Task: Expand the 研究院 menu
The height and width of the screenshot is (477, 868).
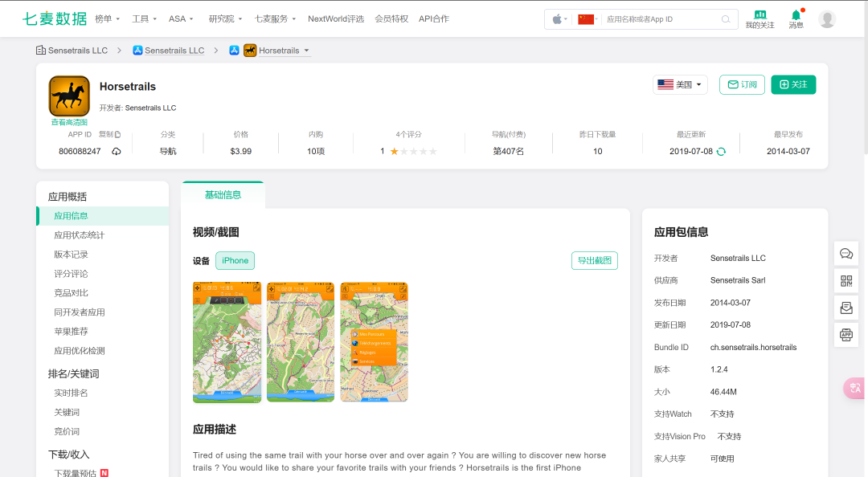Action: tap(225, 18)
